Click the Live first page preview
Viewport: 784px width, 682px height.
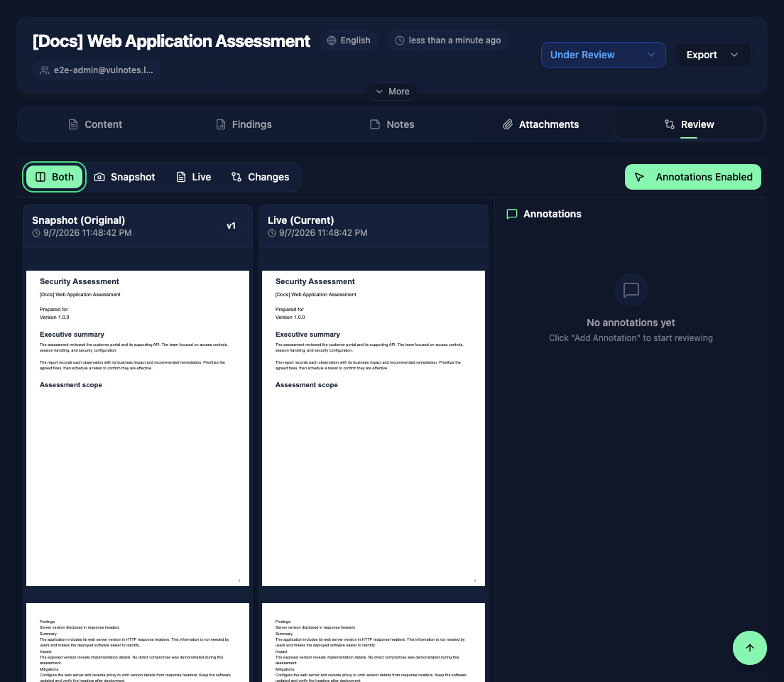[x=374, y=428]
